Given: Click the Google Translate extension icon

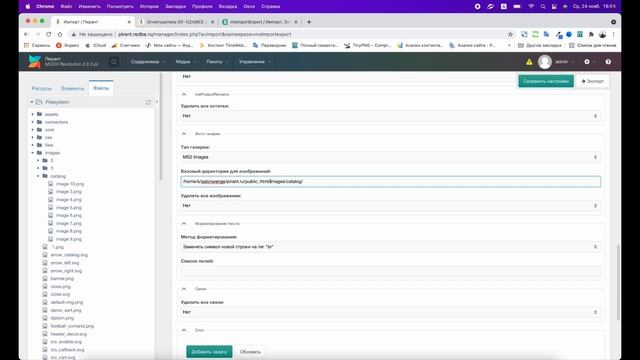Looking at the screenshot, I should click(546, 34).
